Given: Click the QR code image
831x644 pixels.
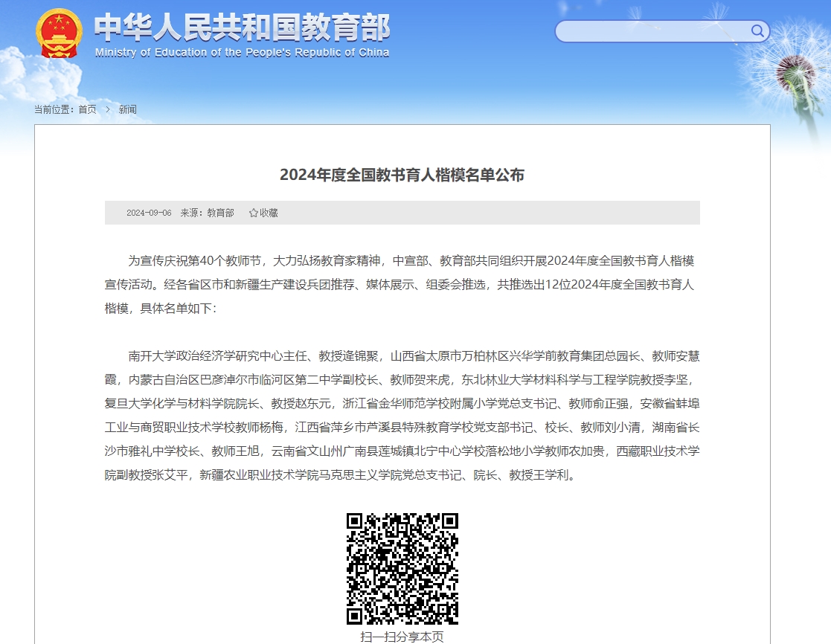Looking at the screenshot, I should (402, 568).
